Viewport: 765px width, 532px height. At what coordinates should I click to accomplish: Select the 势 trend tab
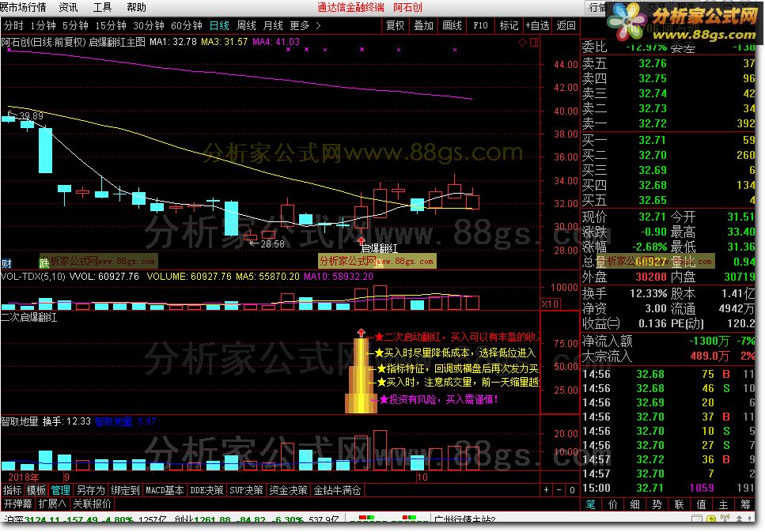(x=657, y=504)
